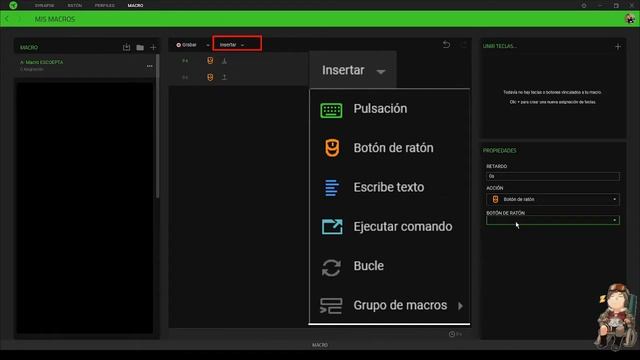
Task: Choose Escribe texto from the menu
Action: (389, 187)
